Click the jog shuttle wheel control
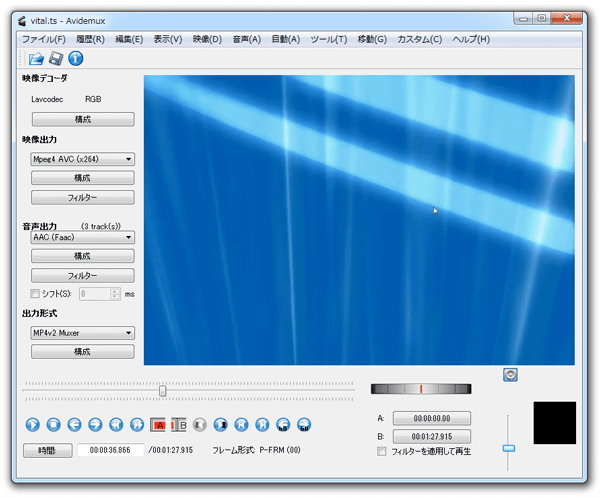Screen dimensions: 600x497 coord(421,389)
